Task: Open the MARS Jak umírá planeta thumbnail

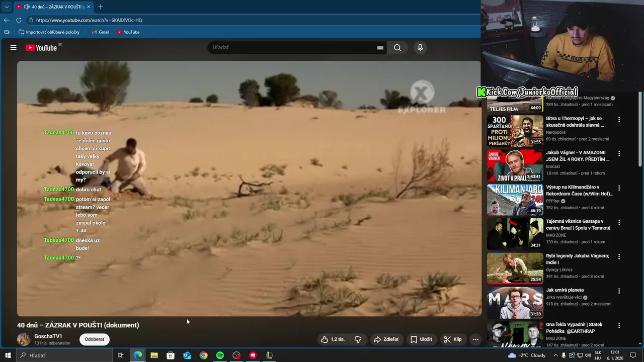Action: [515, 303]
